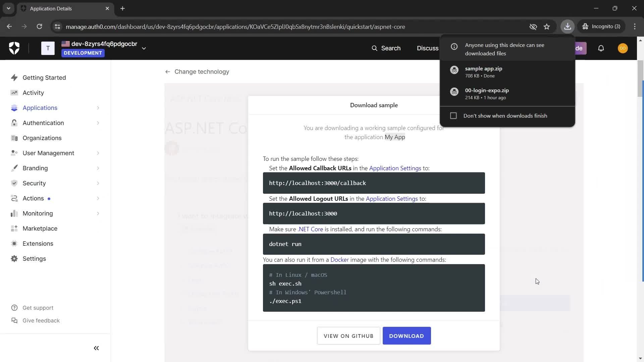Click View on GitHub button
644x362 pixels.
pos(348,336)
